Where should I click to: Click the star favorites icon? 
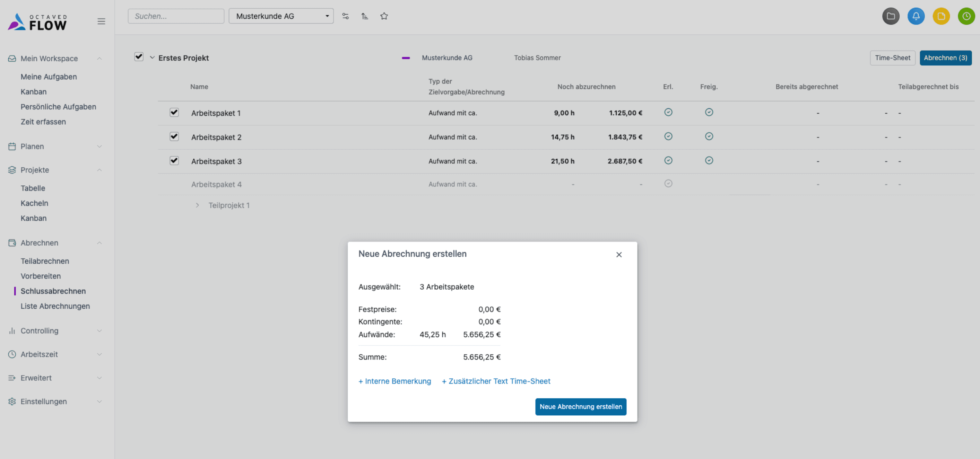[x=384, y=16]
